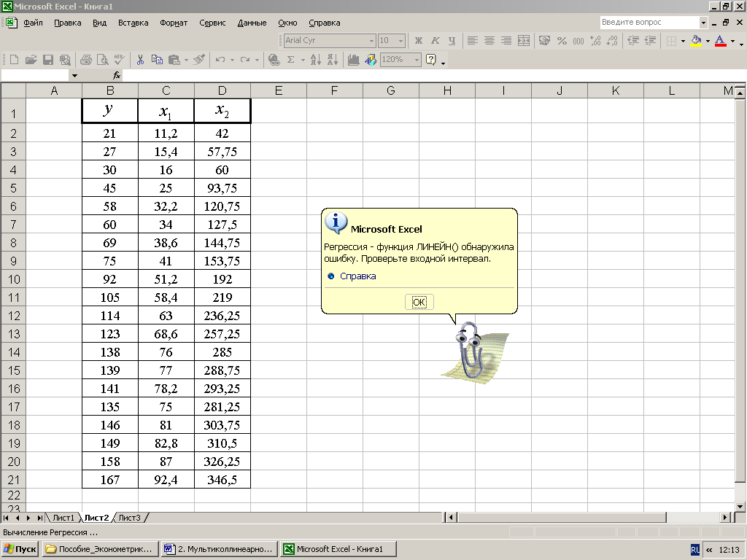Open the Fill Color dropdown arrow

pos(708,41)
